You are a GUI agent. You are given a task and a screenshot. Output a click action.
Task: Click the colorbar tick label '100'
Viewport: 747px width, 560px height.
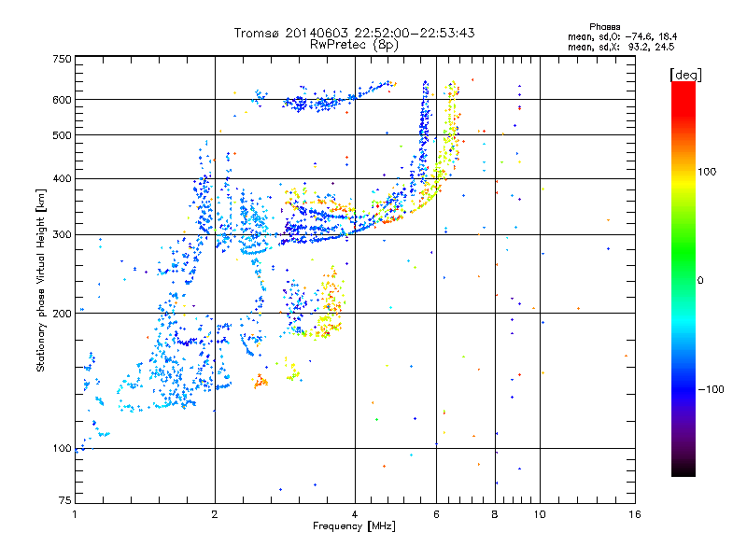707,172
